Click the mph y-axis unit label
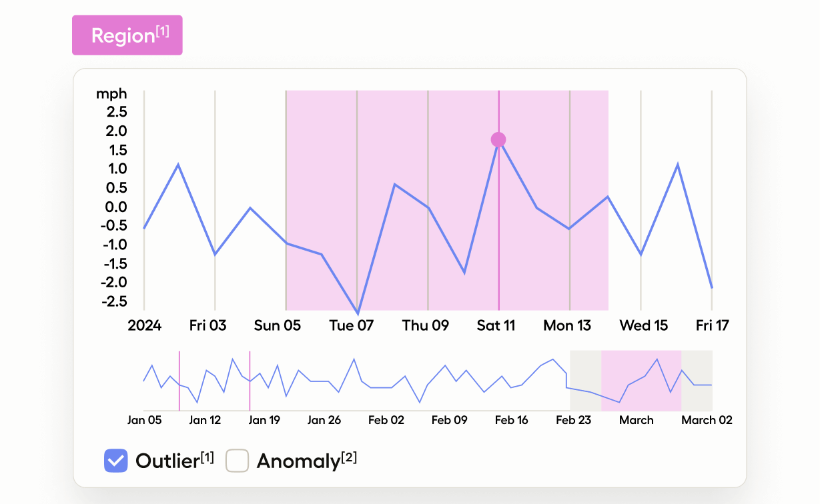The image size is (820, 504). pyautogui.click(x=111, y=94)
